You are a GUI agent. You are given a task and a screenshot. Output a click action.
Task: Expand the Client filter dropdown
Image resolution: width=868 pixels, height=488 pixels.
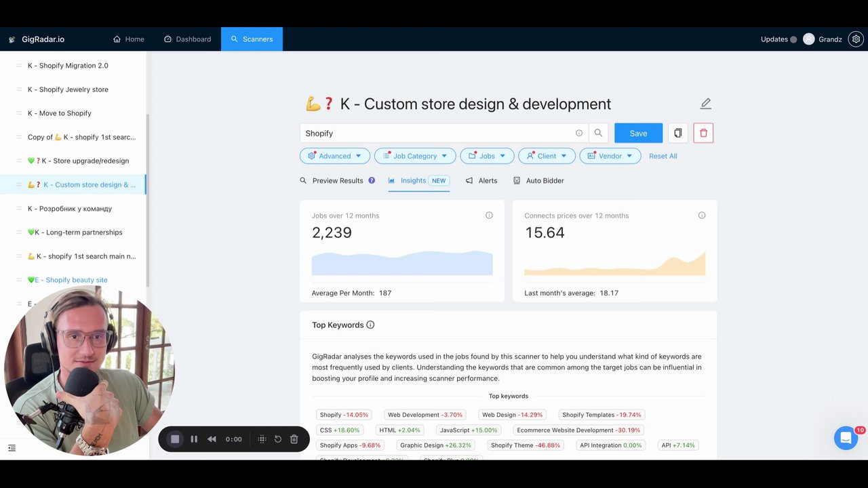click(547, 156)
